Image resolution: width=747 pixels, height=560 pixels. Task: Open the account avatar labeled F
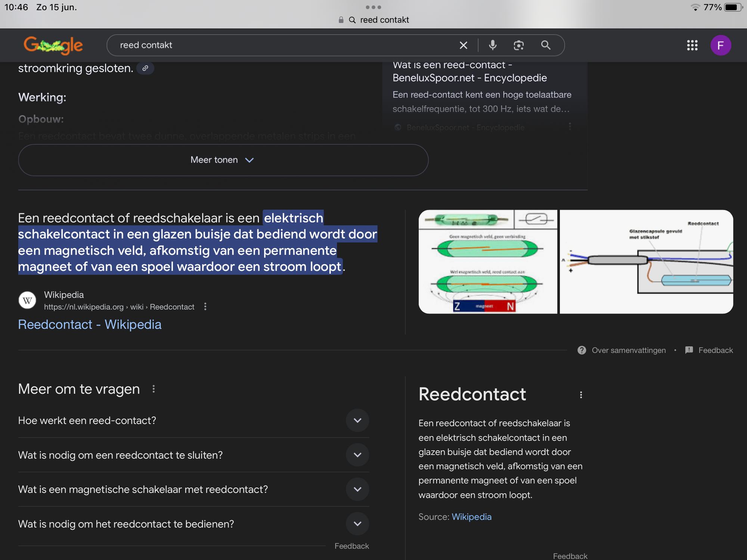pos(720,45)
